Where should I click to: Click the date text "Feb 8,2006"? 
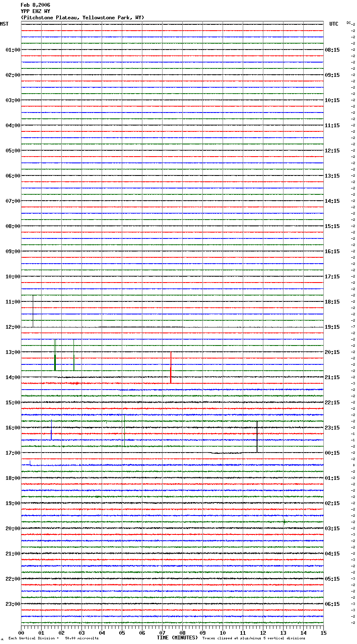click(x=35, y=5)
